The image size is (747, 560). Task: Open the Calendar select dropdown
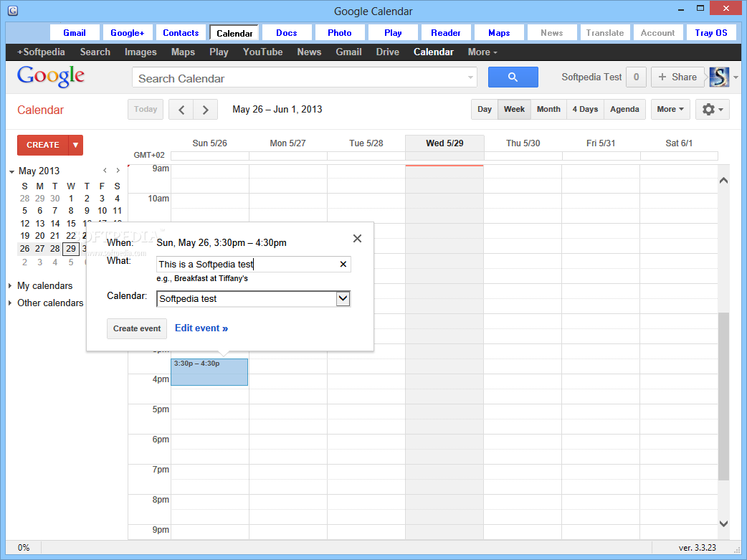pyautogui.click(x=343, y=299)
